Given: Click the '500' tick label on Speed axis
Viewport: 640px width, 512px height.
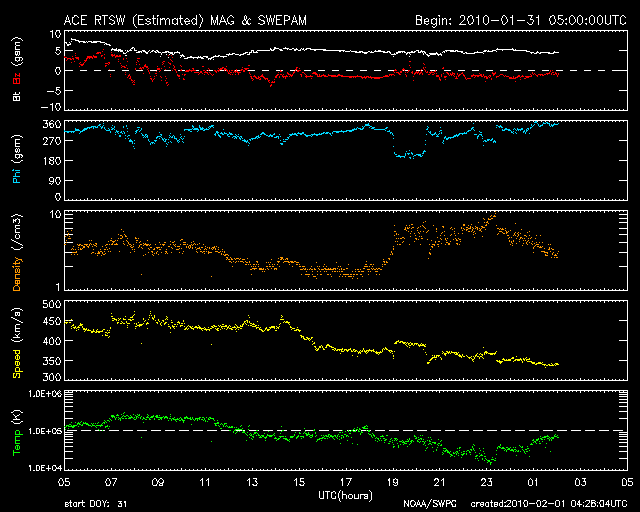Looking at the screenshot, I should [x=52, y=305].
